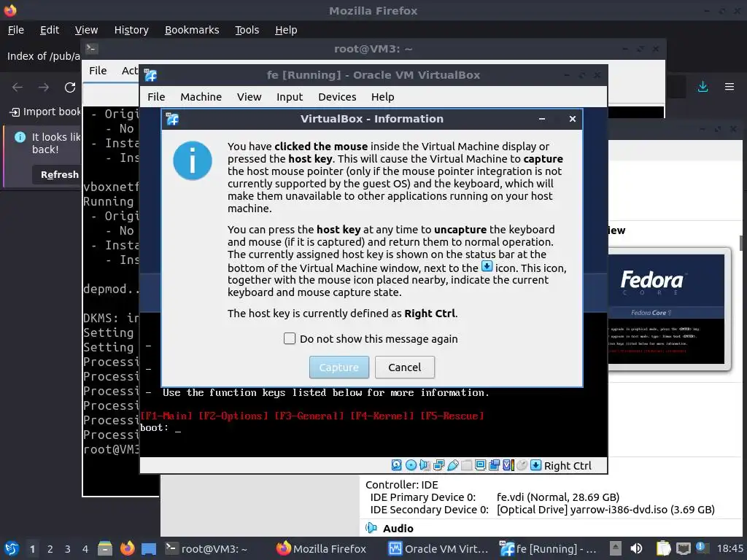The width and height of the screenshot is (747, 560).
Task: Click Import bookmarks in Firefox toolbar
Action: tap(46, 112)
